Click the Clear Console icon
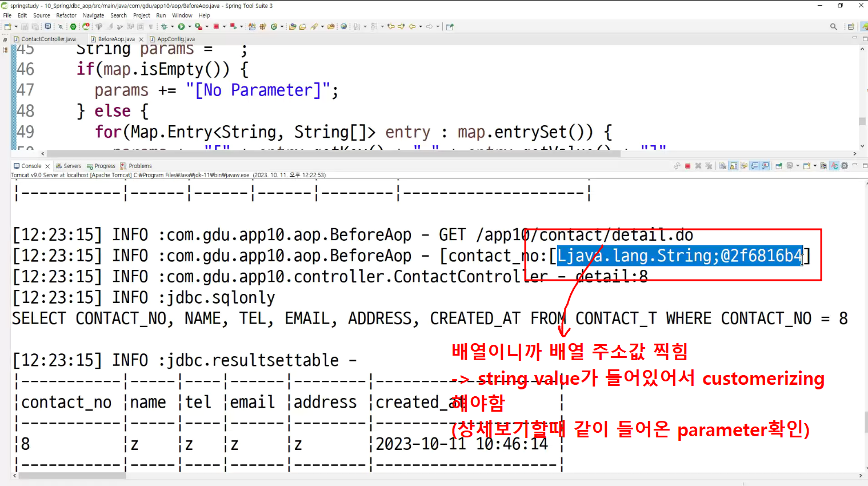 tap(723, 166)
